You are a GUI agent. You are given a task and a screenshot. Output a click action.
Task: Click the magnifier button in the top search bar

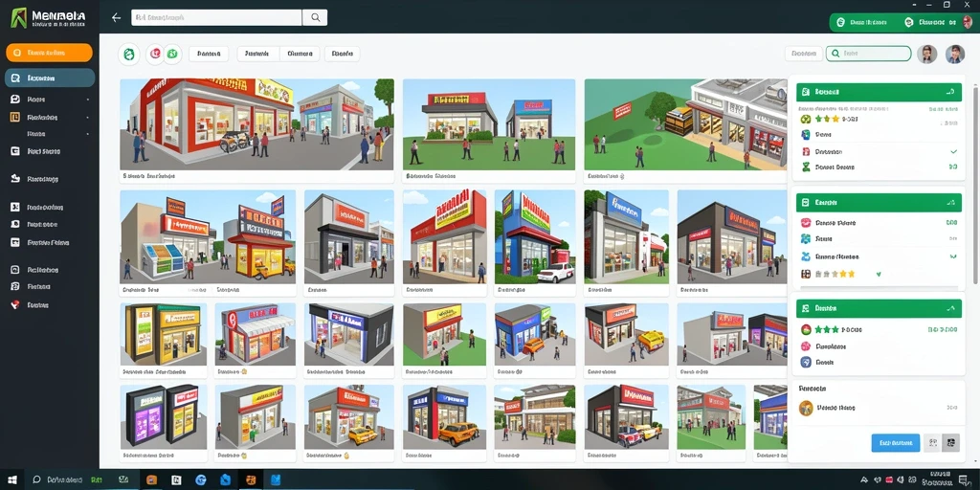(x=315, y=17)
